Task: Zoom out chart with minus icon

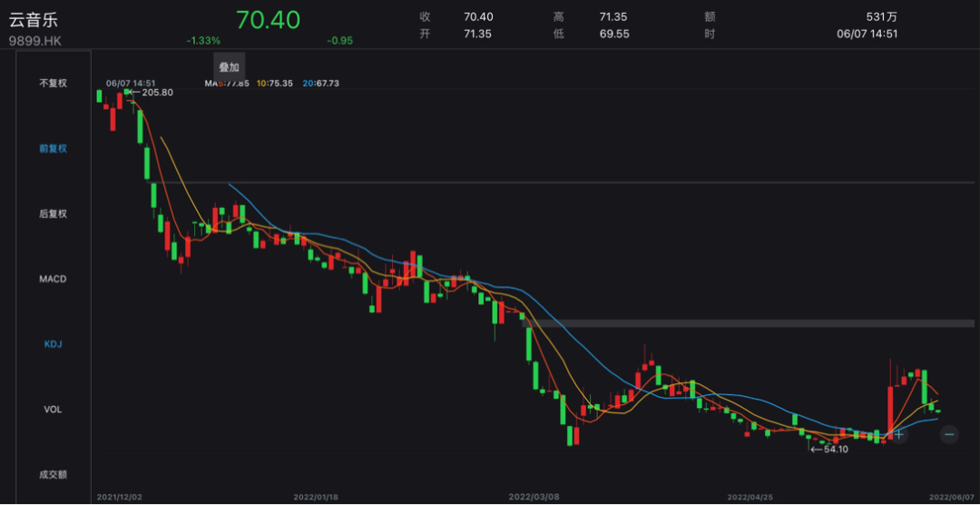Action: 949,433
